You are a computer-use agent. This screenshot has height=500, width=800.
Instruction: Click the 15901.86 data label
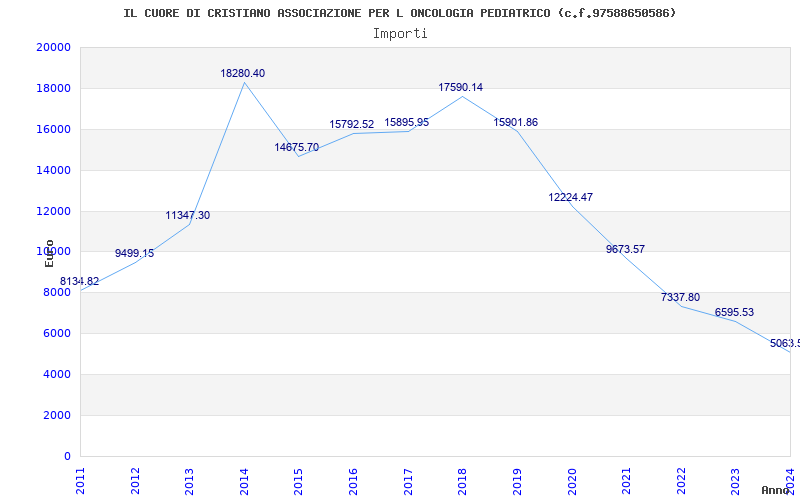[x=515, y=122]
